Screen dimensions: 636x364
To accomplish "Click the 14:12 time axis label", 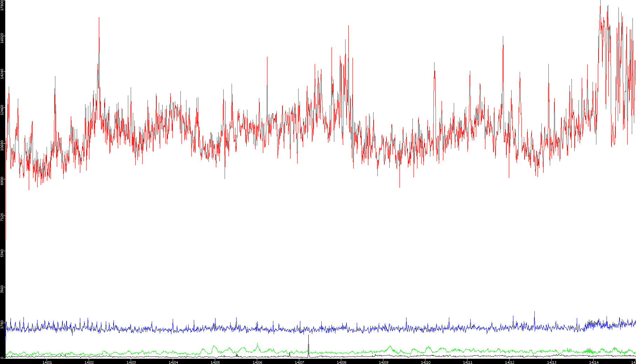I will coord(510,362).
